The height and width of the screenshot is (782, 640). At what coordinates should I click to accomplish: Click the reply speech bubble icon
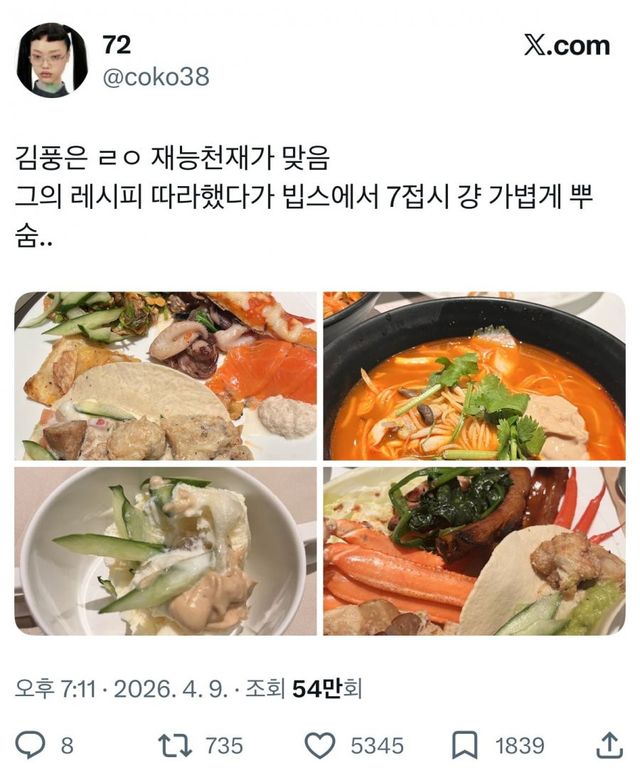30,745
